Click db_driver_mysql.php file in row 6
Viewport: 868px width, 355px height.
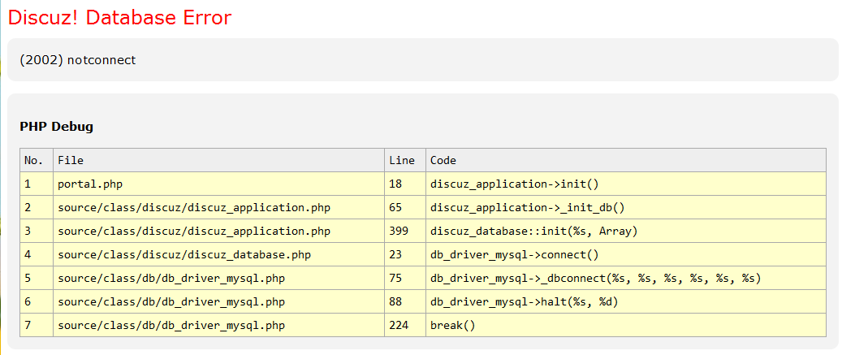click(x=218, y=301)
